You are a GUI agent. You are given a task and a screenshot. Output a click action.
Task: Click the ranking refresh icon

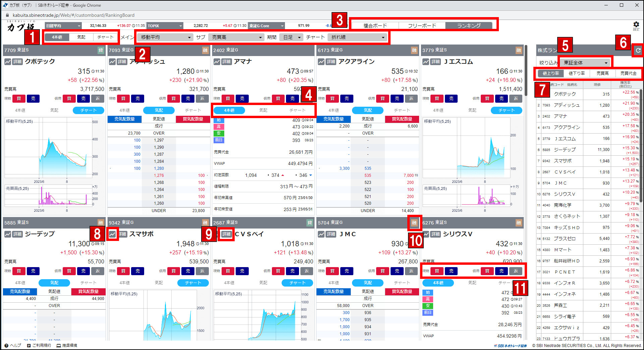point(638,50)
